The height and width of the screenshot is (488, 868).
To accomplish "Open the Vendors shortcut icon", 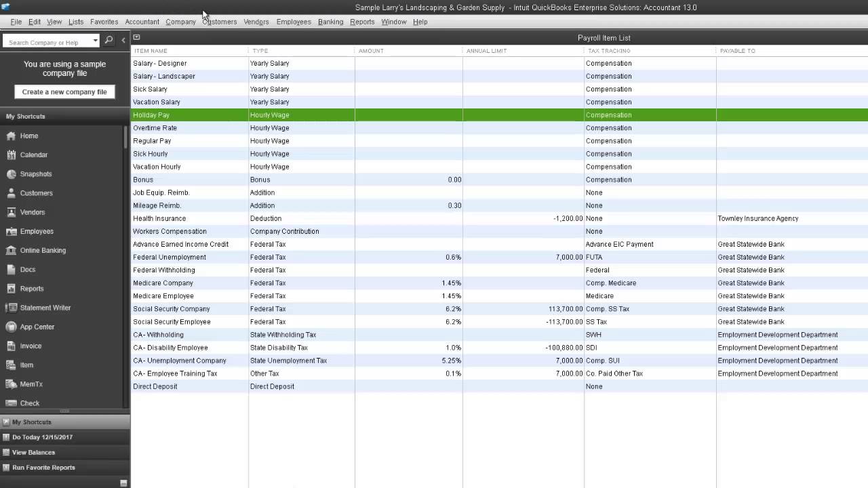I will tap(11, 212).
